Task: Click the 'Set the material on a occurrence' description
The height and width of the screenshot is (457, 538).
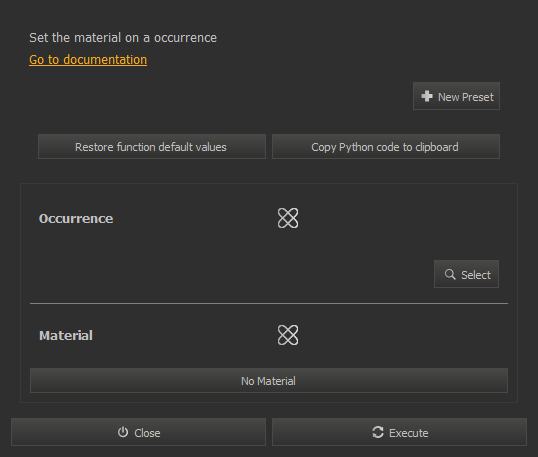Action: pyautogui.click(x=123, y=38)
